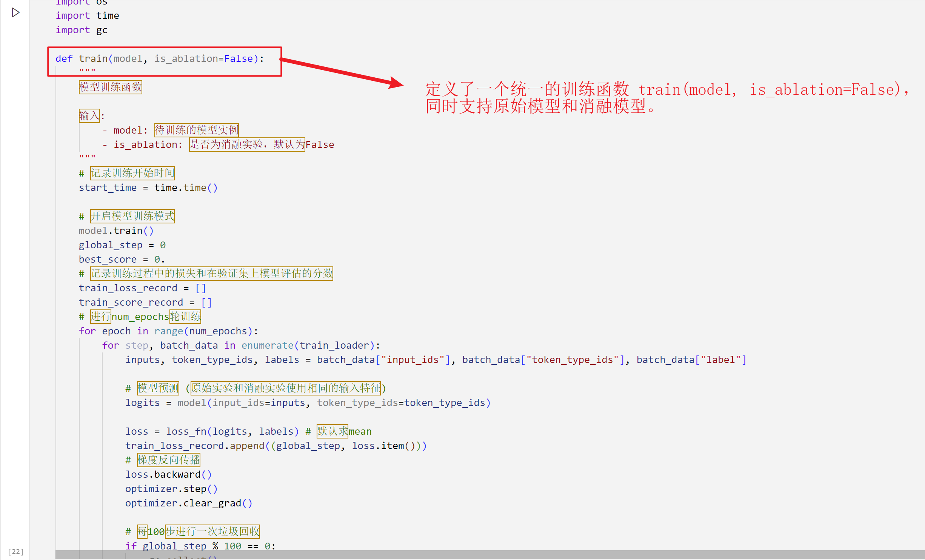The width and height of the screenshot is (925, 560).
Task: Click 'for epoch in range(num_epochs):' line
Action: tap(168, 331)
